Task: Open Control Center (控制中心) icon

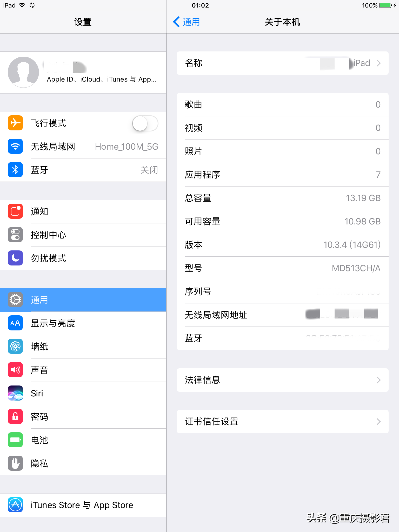Action: coord(15,235)
